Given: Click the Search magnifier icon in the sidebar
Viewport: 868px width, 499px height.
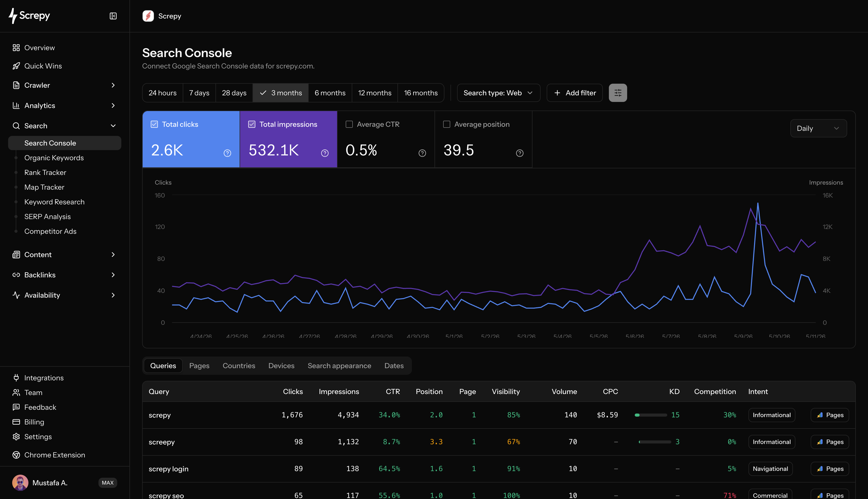Looking at the screenshot, I should pyautogui.click(x=16, y=126).
